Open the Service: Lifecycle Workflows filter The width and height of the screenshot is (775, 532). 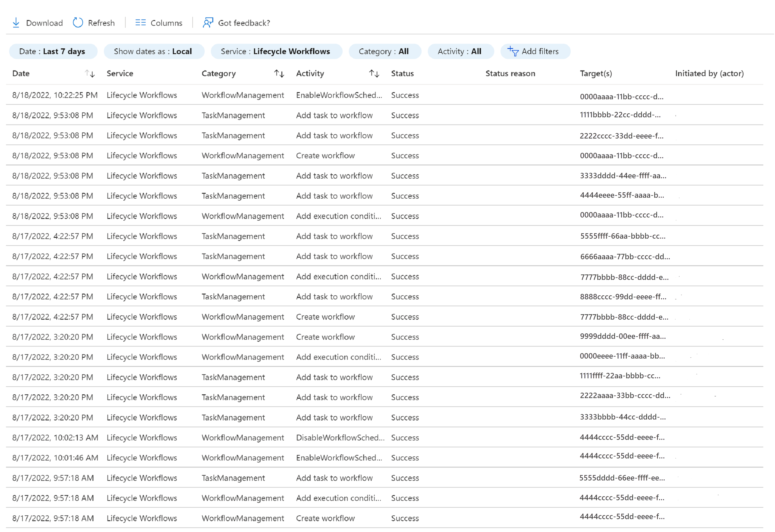276,51
